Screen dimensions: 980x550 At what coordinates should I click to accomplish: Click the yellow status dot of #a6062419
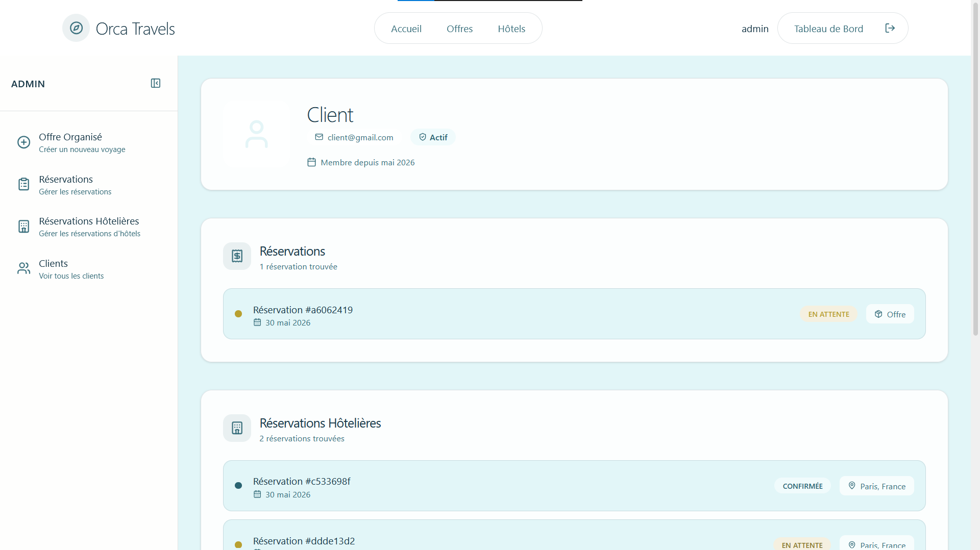click(x=238, y=314)
